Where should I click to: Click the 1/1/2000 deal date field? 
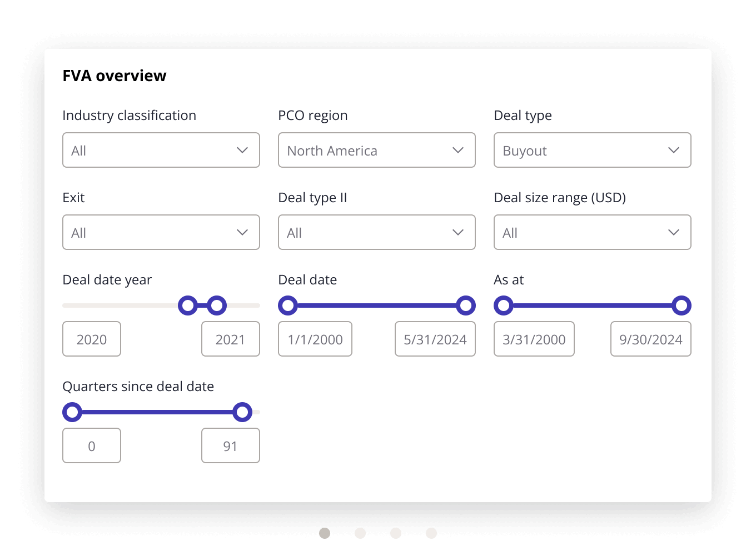tap(315, 339)
